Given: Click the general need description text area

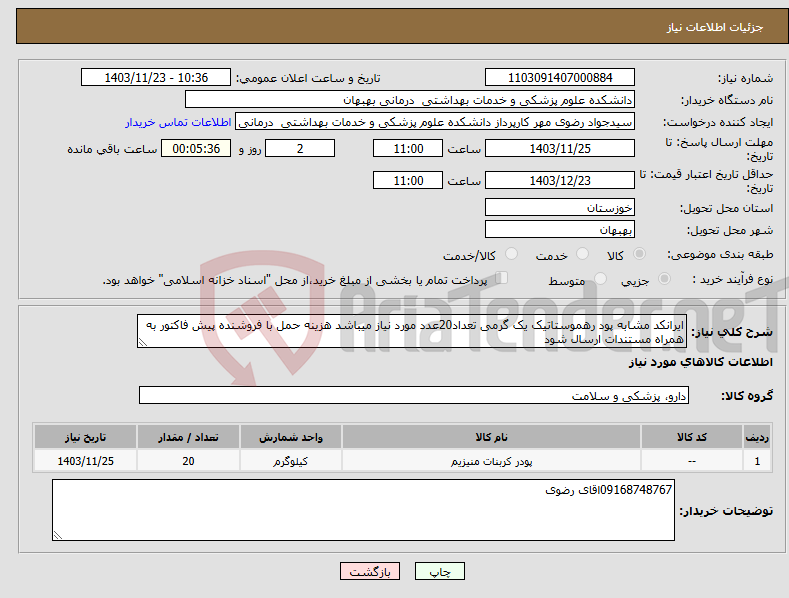Looking at the screenshot, I should (x=412, y=332).
